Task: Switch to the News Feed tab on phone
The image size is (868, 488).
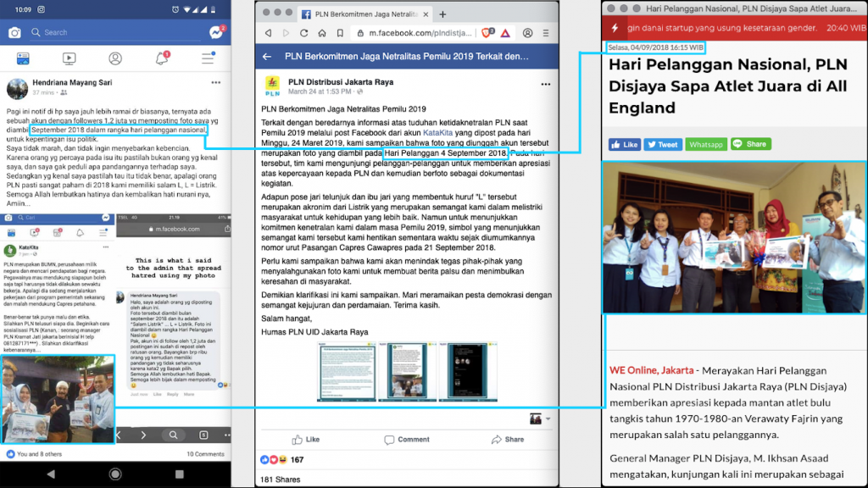Action: (x=23, y=58)
